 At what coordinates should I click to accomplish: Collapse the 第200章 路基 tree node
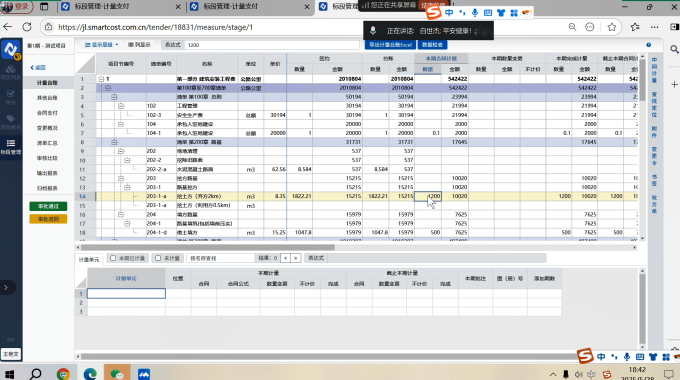tap(114, 142)
